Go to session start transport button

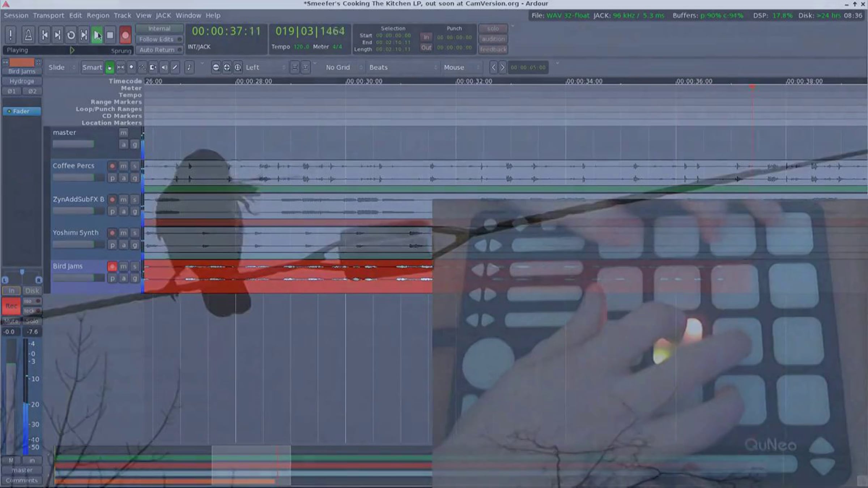(x=44, y=35)
